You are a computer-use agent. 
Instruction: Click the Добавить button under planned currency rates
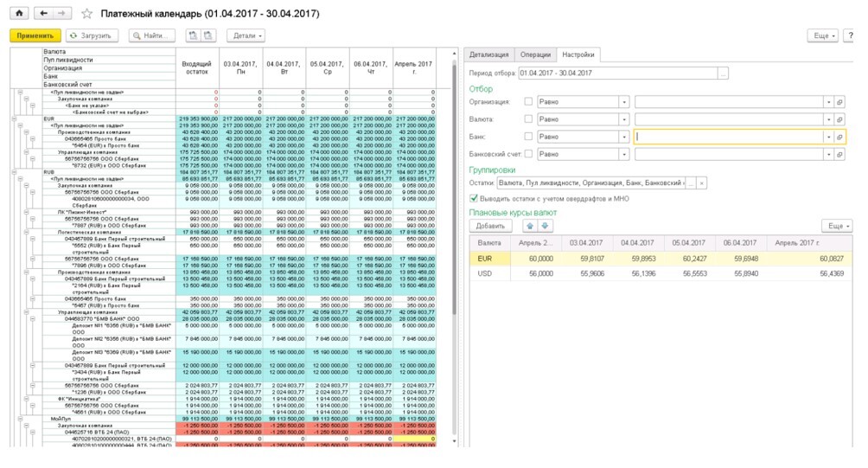pos(489,226)
